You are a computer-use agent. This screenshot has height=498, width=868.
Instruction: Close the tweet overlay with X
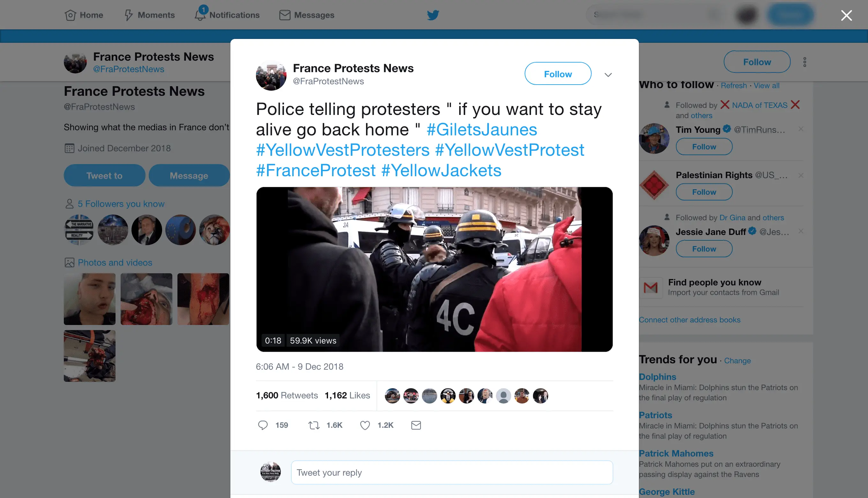tap(846, 15)
